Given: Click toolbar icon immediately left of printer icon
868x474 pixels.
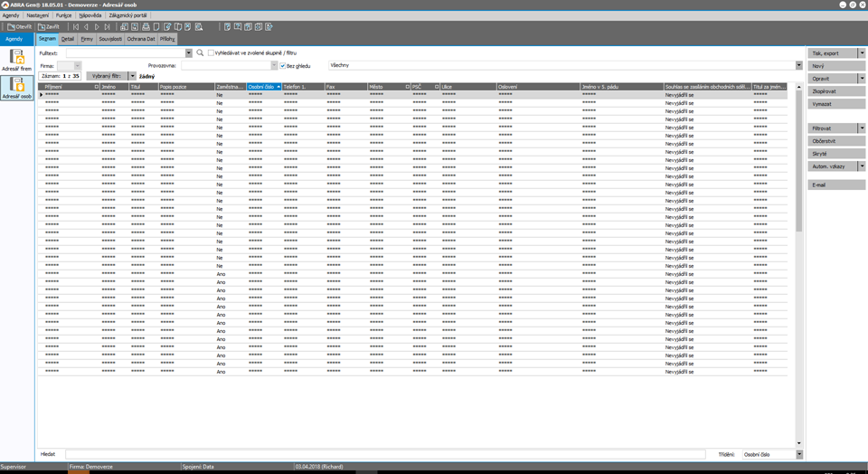Looking at the screenshot, I should click(x=135, y=26).
